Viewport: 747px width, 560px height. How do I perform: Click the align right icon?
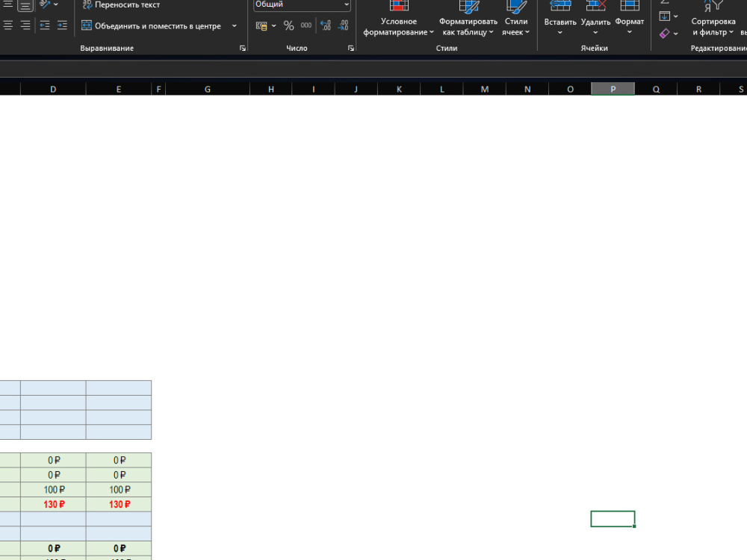(25, 25)
